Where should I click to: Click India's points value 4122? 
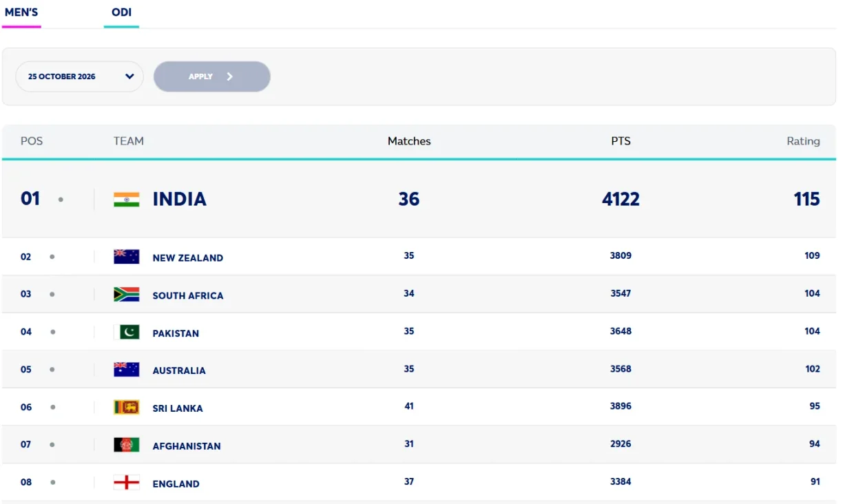point(621,199)
